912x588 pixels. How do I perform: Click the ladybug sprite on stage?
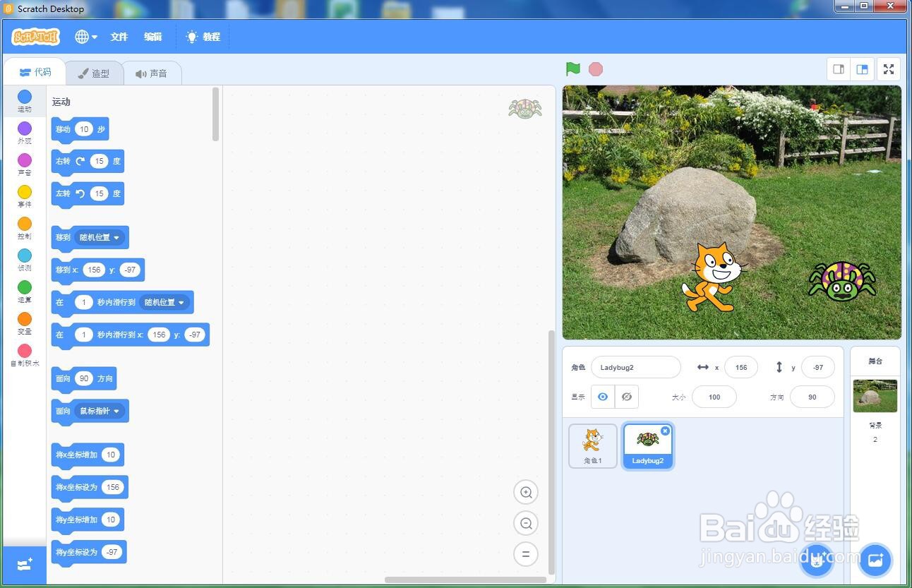click(842, 280)
